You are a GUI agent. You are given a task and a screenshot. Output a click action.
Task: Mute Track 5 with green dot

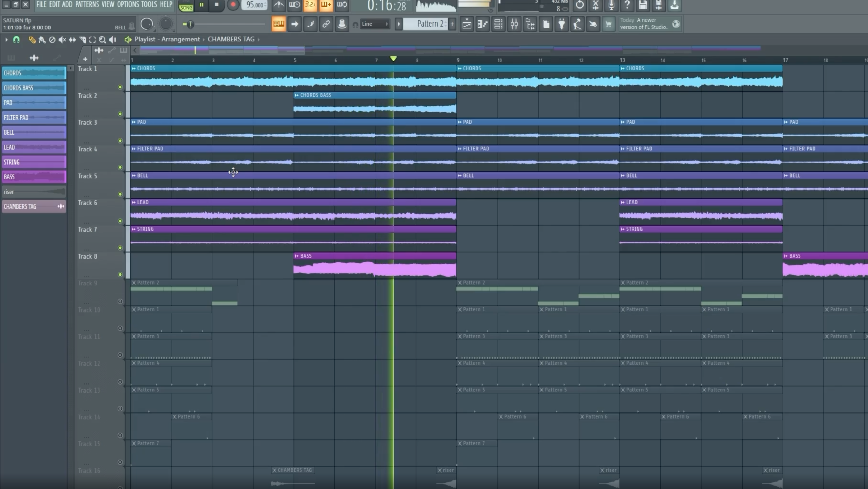(x=120, y=194)
